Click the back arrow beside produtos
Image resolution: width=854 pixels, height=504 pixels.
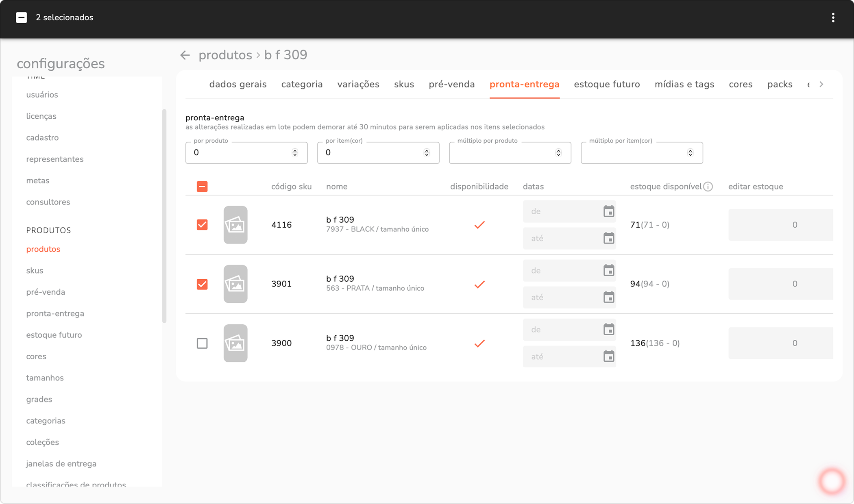(185, 55)
